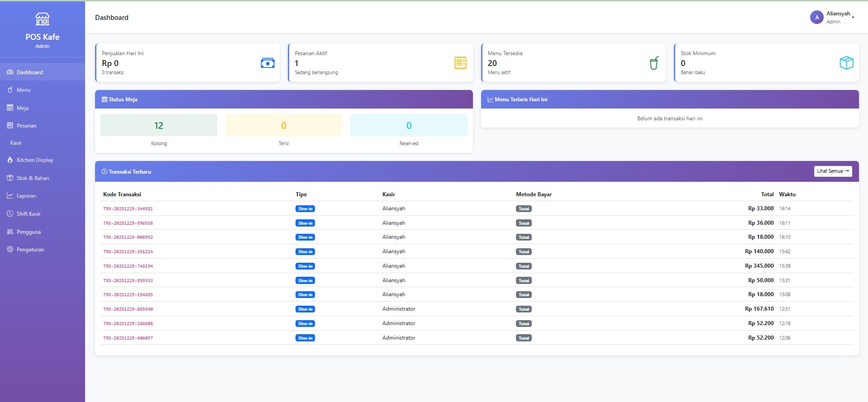Click the cash icon in Penjualan Hari Ini card
This screenshot has height=402, width=868.
[x=267, y=63]
